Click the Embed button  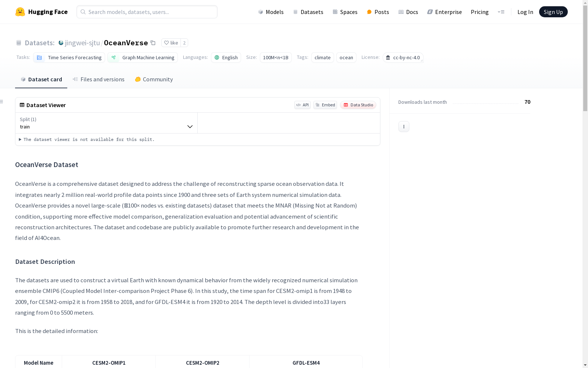325,105
